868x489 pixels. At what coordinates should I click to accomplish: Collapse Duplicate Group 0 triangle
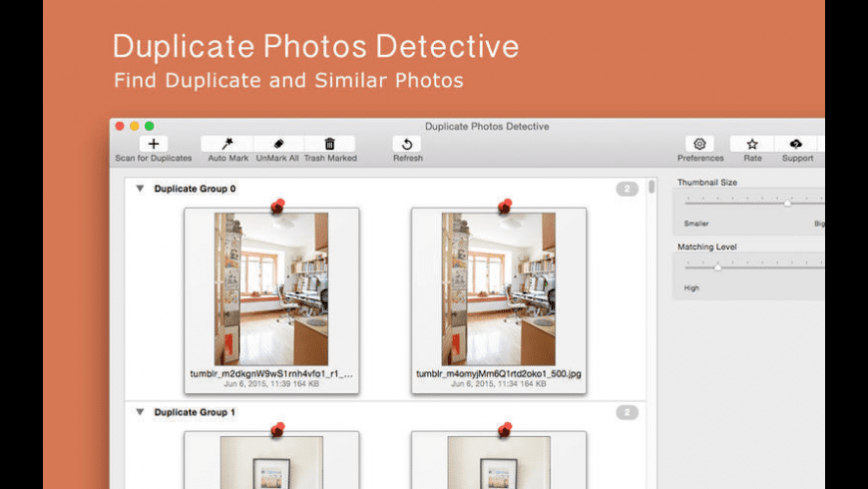140,189
